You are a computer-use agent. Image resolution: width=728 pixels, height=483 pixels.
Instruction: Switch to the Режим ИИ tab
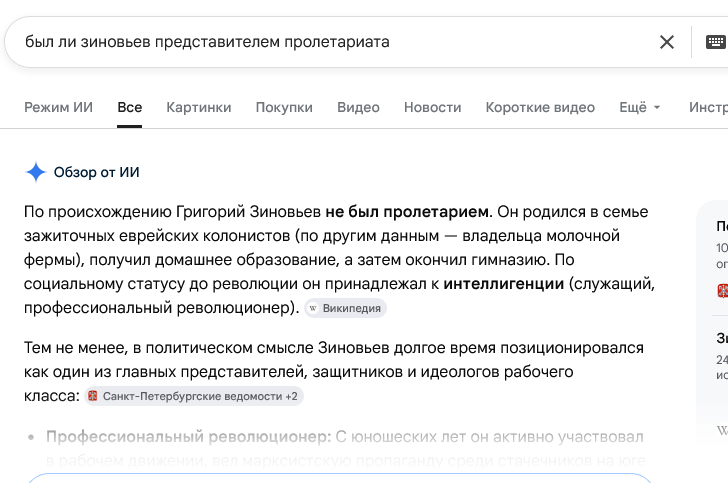tap(58, 107)
